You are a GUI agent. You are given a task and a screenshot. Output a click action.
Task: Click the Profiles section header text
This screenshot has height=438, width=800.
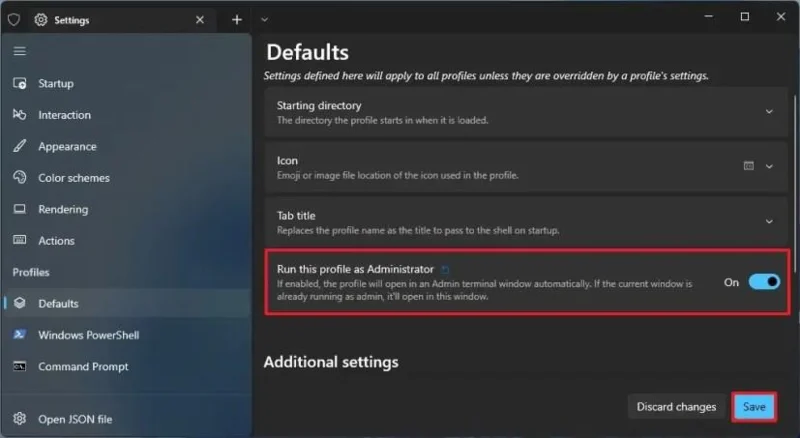tap(31, 272)
